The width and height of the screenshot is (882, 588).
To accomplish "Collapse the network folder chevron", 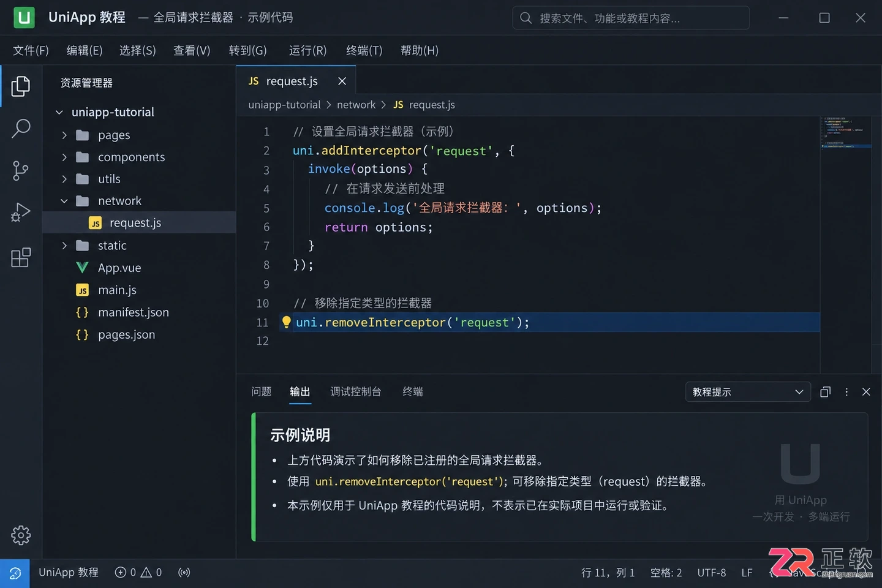I will 64,201.
